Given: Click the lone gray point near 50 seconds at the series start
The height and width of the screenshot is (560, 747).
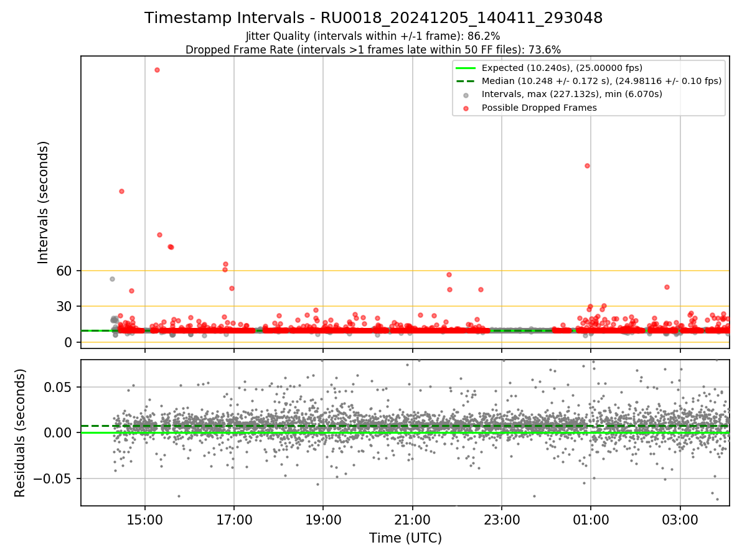Looking at the screenshot, I should 112,279.
